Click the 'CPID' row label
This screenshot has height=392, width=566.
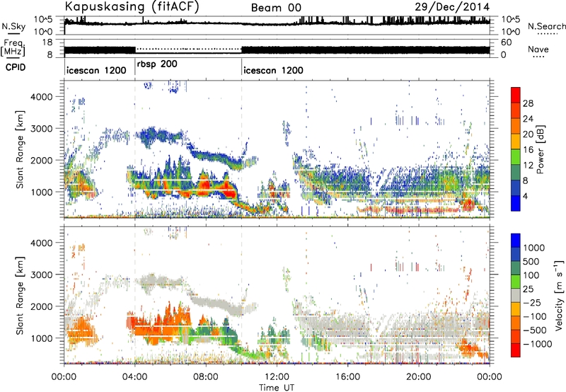pos(16,67)
